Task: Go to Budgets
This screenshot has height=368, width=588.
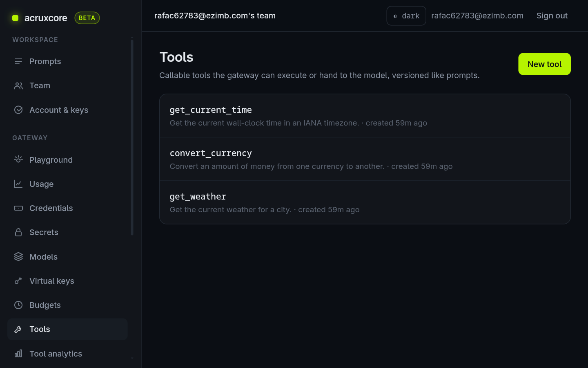Action: pos(67,305)
